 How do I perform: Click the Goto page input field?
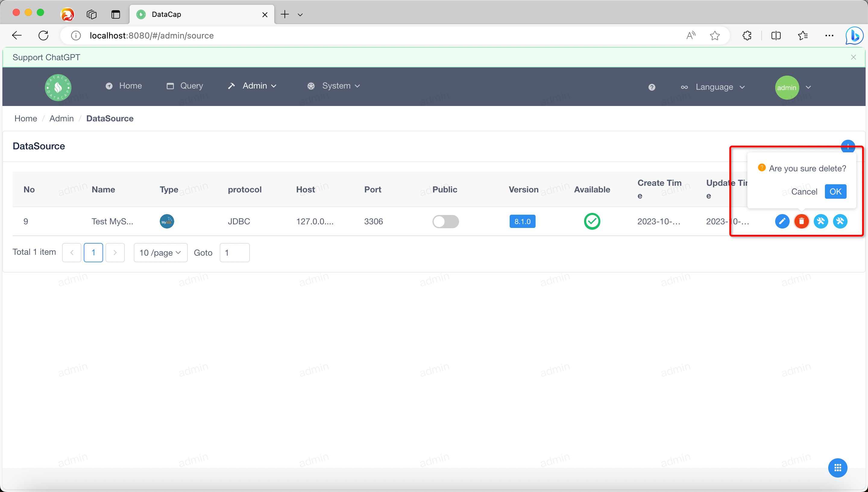pyautogui.click(x=235, y=252)
